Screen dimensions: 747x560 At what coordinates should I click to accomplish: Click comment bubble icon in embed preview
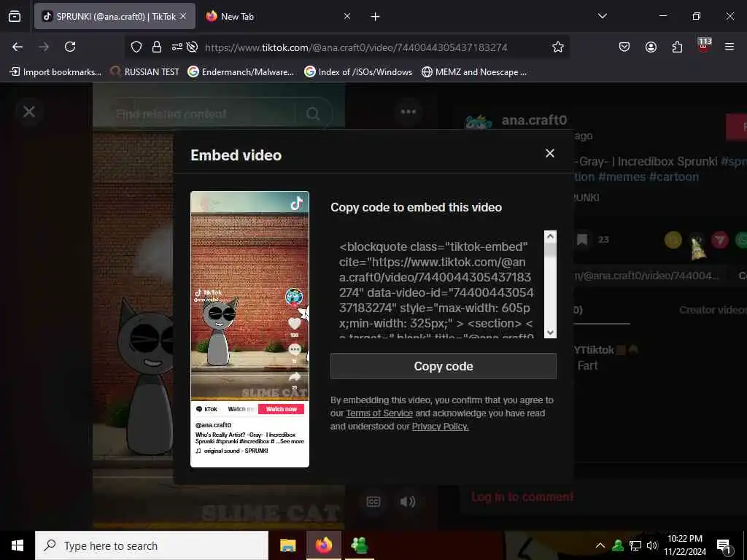pos(295,349)
